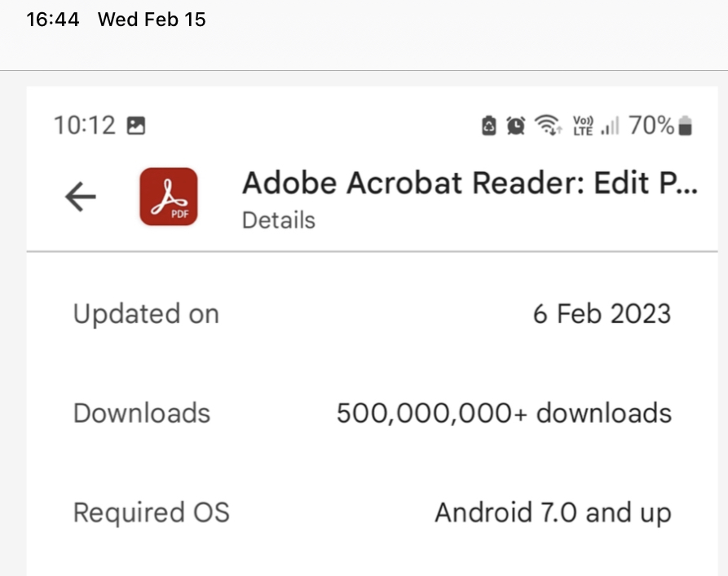
Task: Tap the back arrow
Action: 81,197
